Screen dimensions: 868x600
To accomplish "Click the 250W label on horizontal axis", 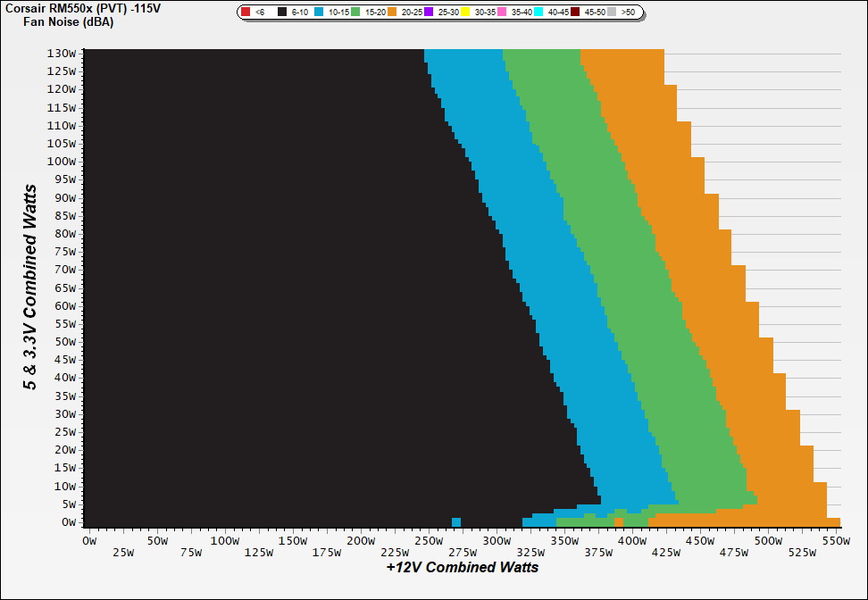I will [428, 541].
